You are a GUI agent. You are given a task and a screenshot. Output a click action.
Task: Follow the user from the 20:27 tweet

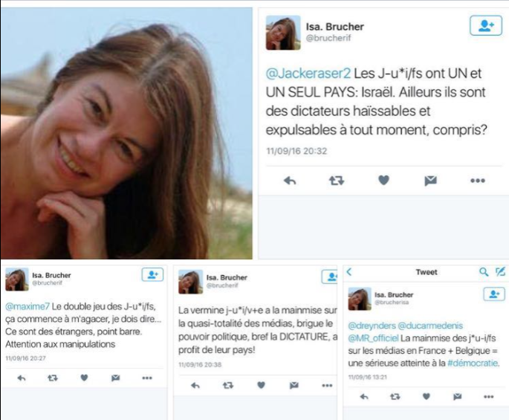(152, 275)
